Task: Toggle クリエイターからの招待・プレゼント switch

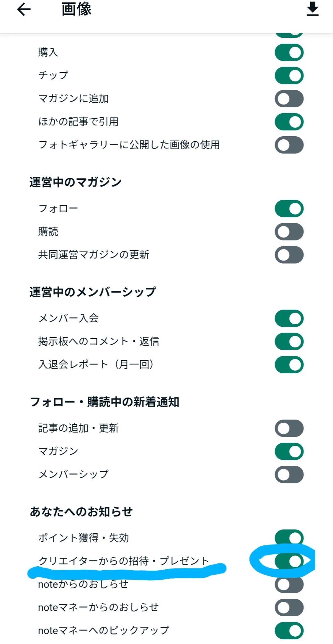Action: click(289, 561)
